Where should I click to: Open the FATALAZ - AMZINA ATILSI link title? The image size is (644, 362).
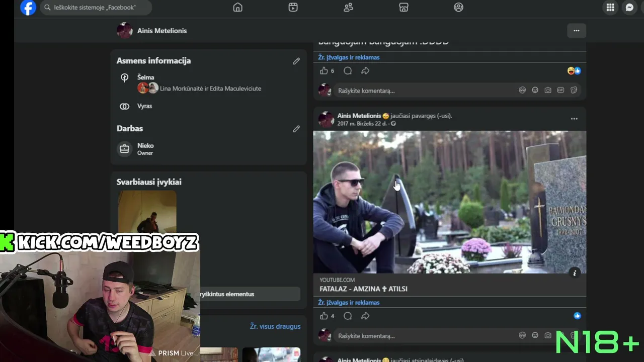coord(363,289)
